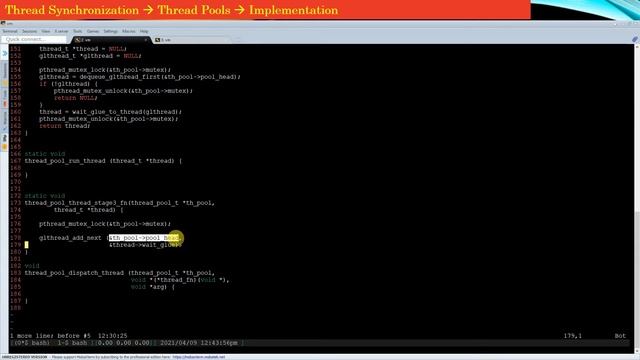This screenshot has width=640, height=360.
Task: Click 'if (!glthread) {' on line 156
Action: (x=68, y=84)
